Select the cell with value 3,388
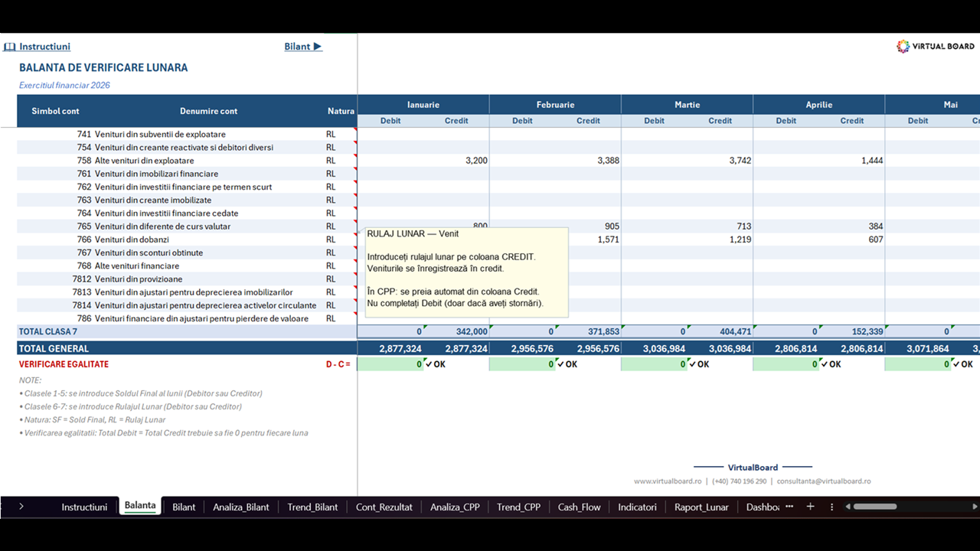 tap(588, 161)
